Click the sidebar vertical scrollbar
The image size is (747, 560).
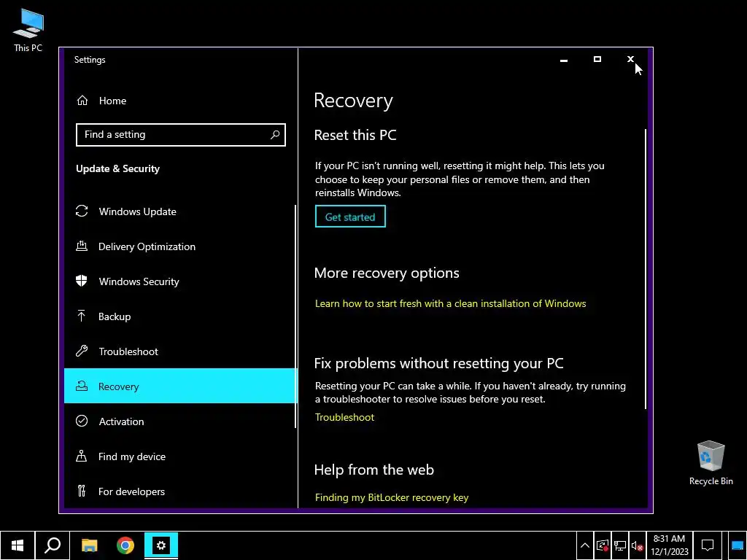[295, 316]
